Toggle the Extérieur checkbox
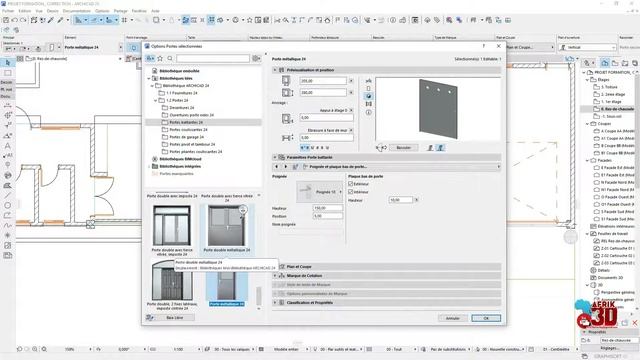The image size is (640, 360). point(351,184)
